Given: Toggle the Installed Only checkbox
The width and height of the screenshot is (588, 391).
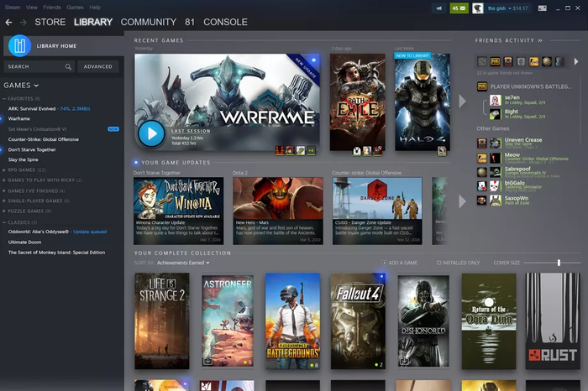Looking at the screenshot, I should click(439, 263).
